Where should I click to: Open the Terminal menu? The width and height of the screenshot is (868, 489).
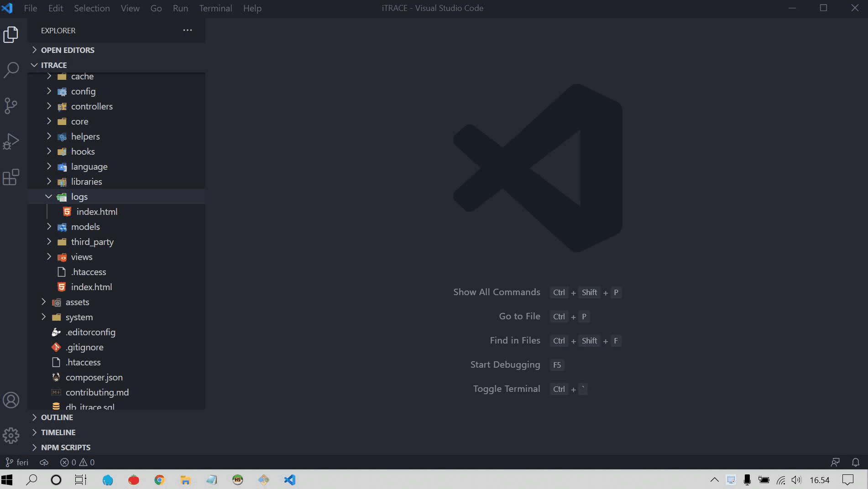[x=215, y=8]
